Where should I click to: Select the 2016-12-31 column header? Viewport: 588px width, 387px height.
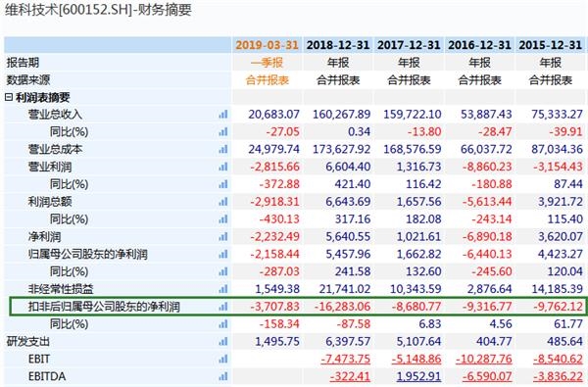coord(479,45)
